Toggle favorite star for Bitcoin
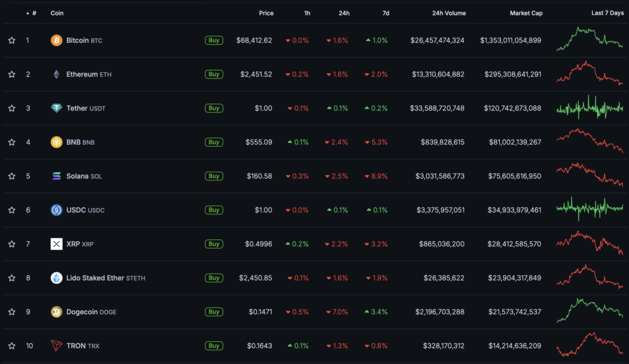The height and width of the screenshot is (364, 629). 12,41
